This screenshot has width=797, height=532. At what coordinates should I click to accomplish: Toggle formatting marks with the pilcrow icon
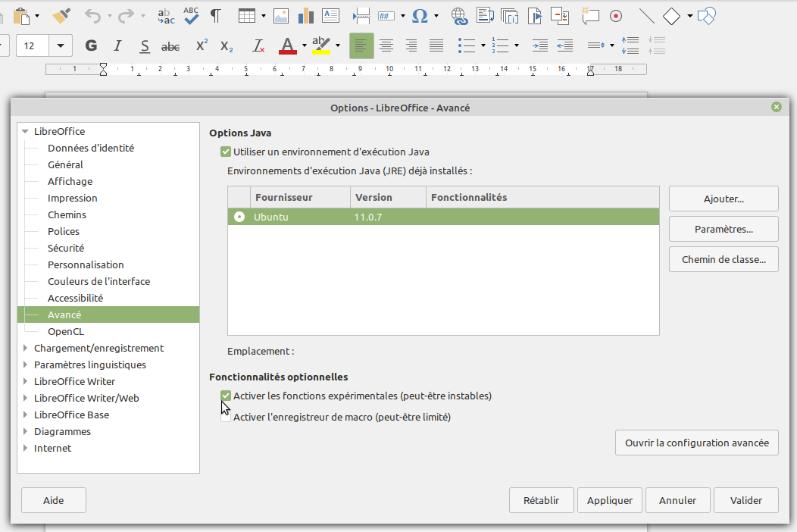coord(216,15)
